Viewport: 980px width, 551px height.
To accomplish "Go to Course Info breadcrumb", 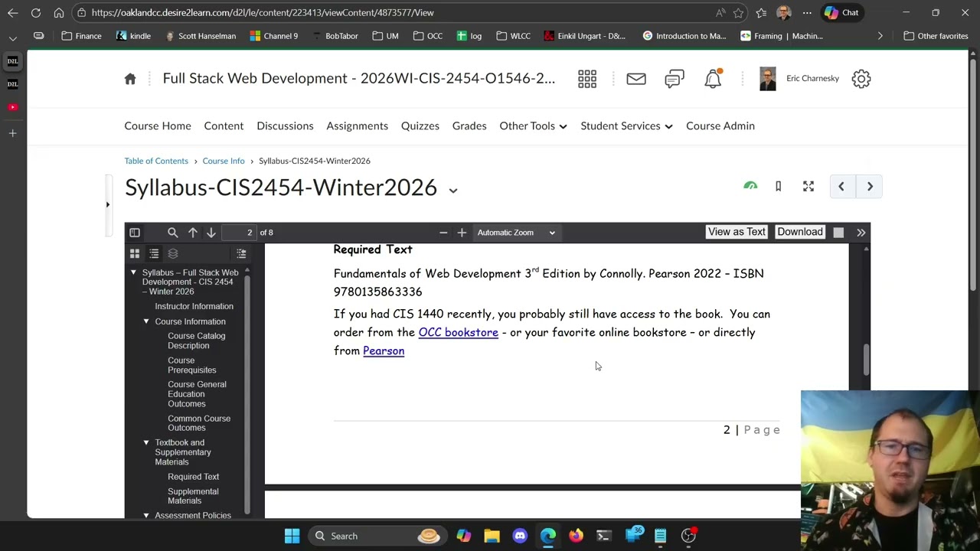I will click(224, 161).
